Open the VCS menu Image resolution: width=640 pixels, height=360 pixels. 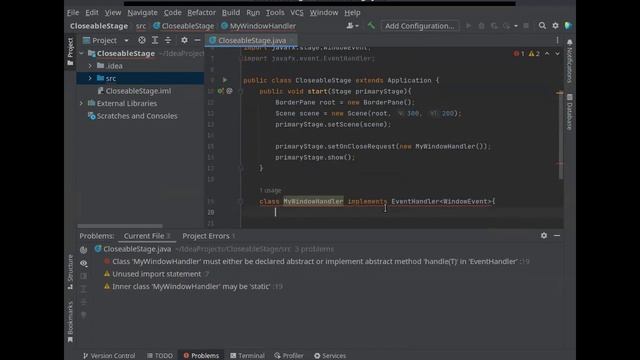point(297,13)
